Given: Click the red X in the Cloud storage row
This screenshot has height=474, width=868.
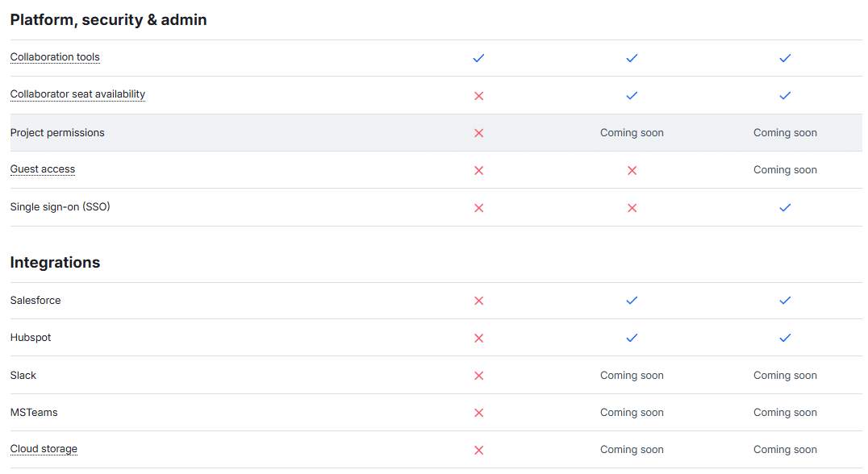Looking at the screenshot, I should 478,450.
